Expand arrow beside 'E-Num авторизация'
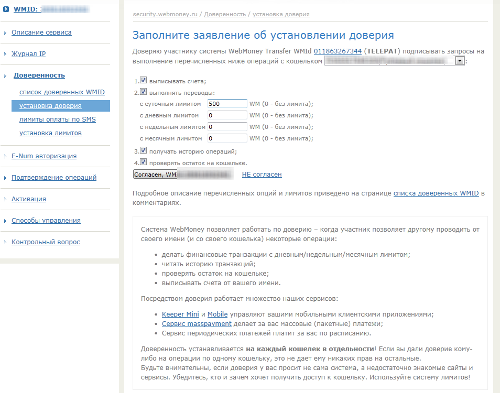 click(x=5, y=156)
